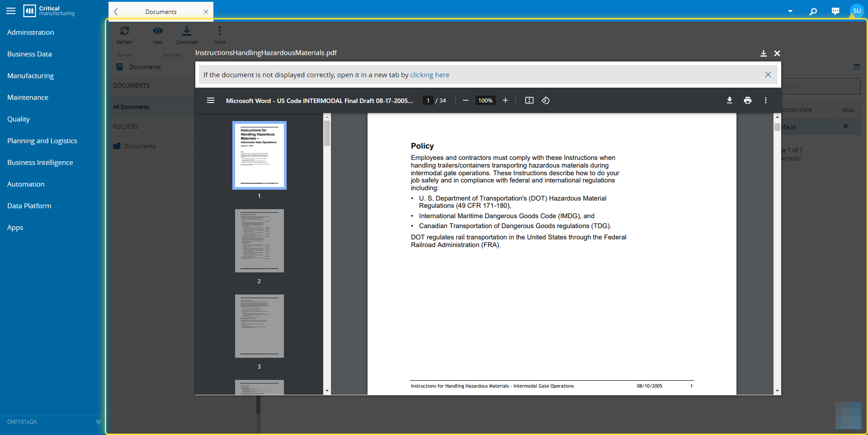The image size is (868, 435).
Task: Expand the top bar dropdown arrow
Action: click(790, 11)
